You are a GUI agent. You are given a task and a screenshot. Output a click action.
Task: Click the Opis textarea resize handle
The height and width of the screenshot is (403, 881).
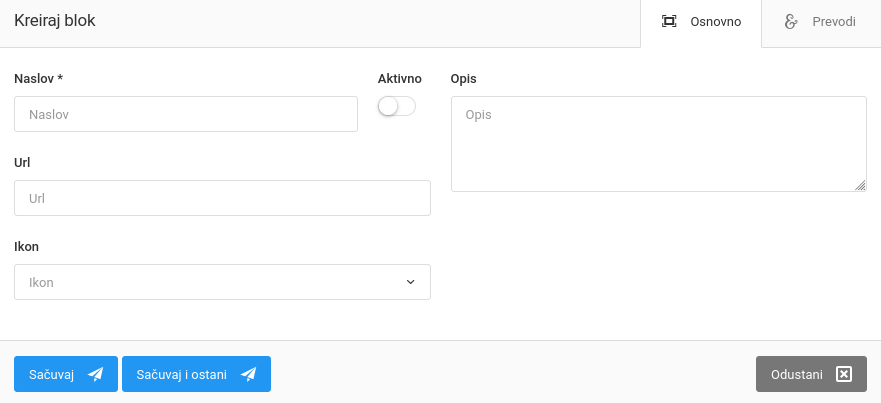point(860,185)
